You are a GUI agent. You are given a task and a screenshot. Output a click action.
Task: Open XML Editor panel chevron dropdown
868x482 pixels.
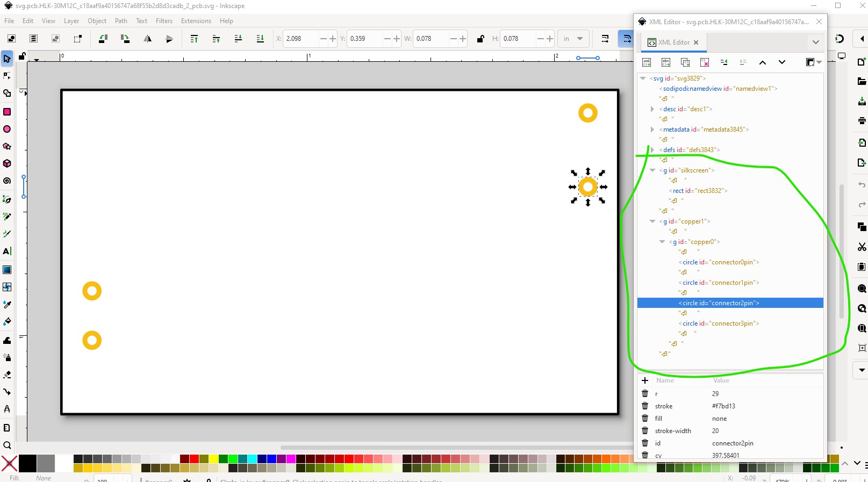pyautogui.click(x=815, y=42)
